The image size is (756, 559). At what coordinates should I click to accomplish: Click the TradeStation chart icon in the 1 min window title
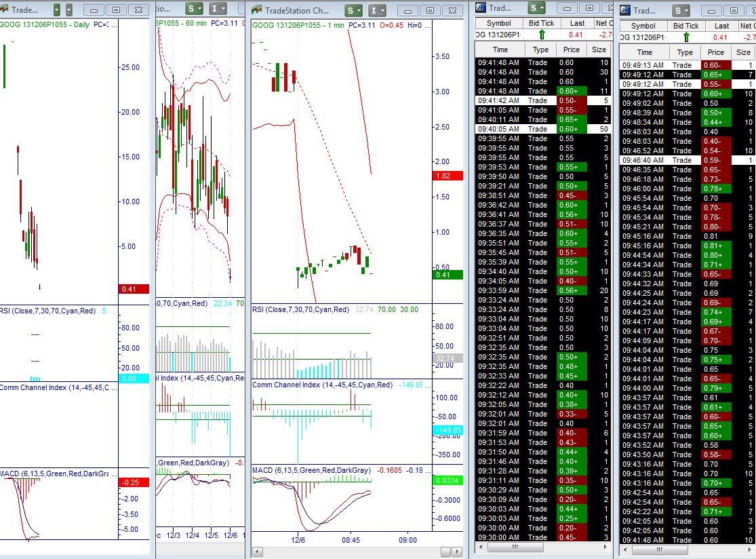[x=257, y=9]
